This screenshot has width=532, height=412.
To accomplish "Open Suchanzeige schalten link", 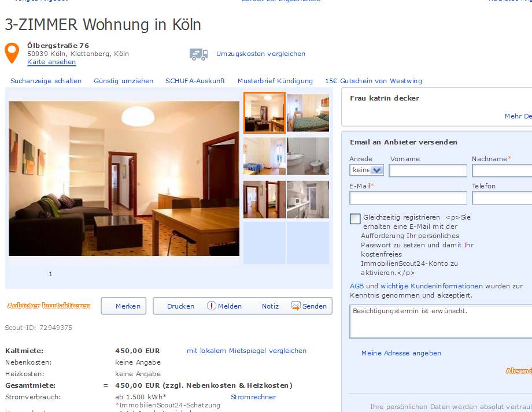I will coord(46,81).
